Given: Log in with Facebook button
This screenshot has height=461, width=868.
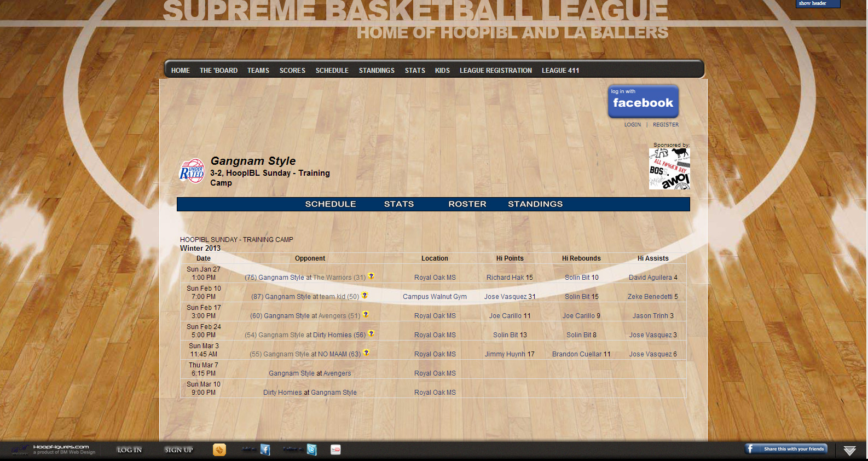Looking at the screenshot, I should click(x=643, y=101).
